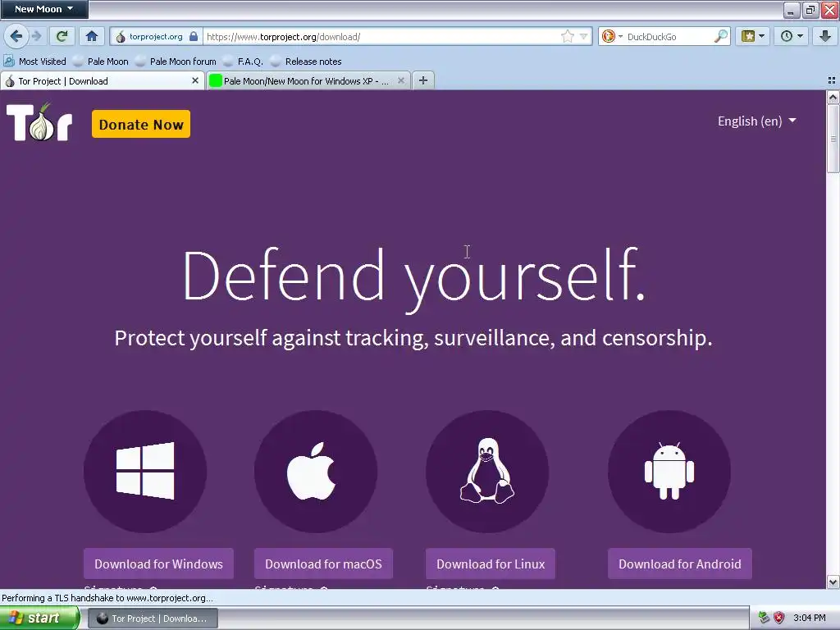Viewport: 840px width, 630px height.
Task: Open the English (en) language dropdown
Action: [756, 121]
